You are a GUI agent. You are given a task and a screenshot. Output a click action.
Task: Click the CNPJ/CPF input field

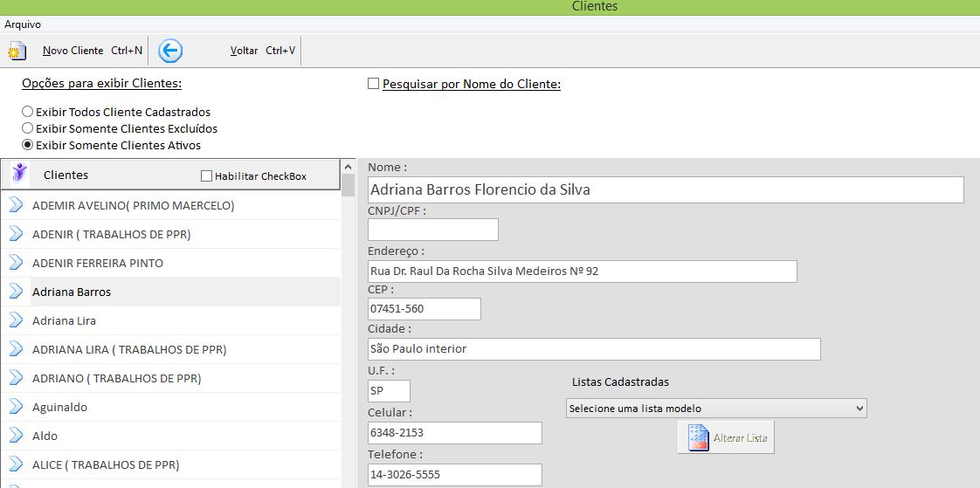pos(432,230)
